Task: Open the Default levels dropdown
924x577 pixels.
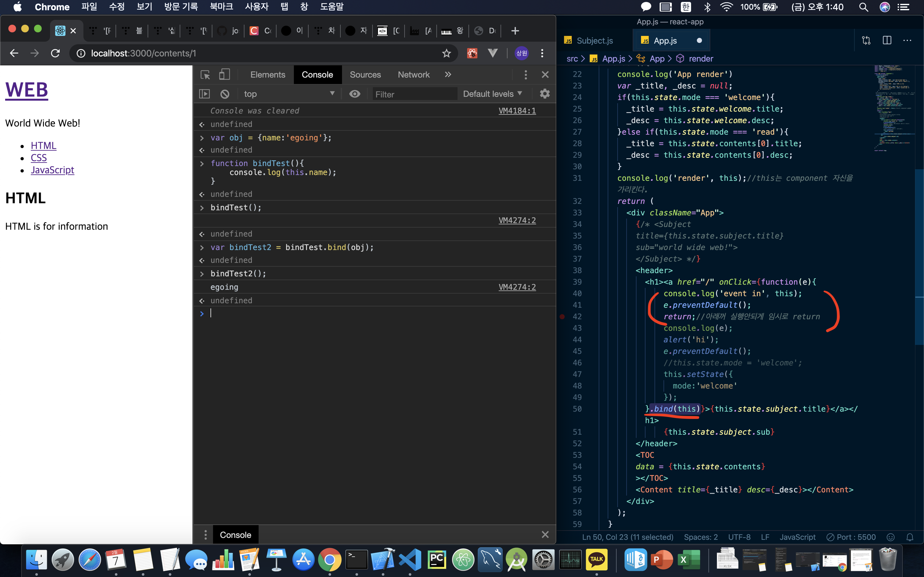Action: (x=492, y=94)
